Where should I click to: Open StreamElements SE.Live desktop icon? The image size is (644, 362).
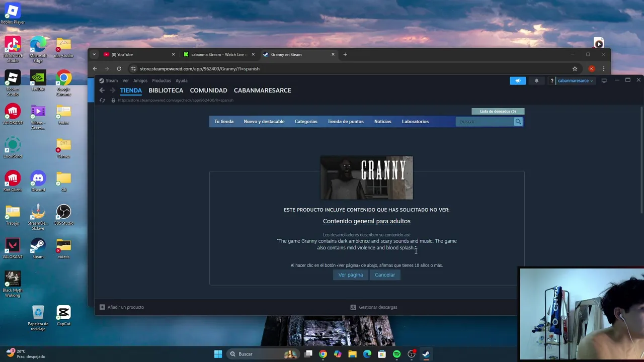tap(38, 217)
